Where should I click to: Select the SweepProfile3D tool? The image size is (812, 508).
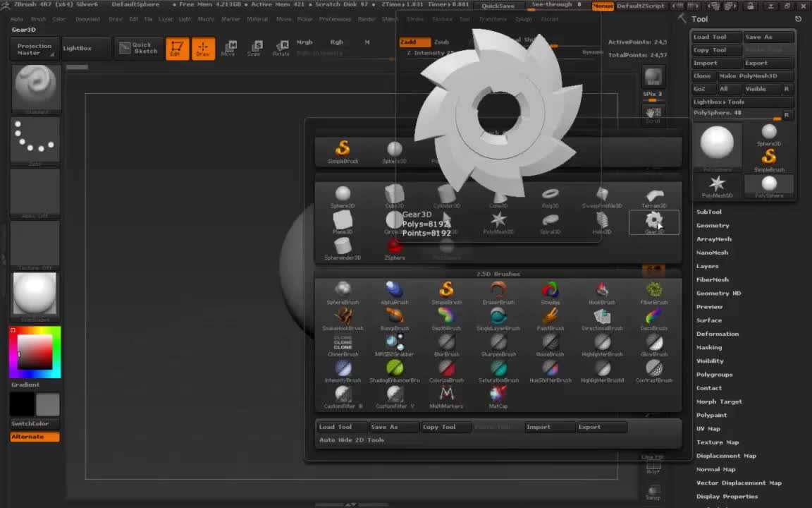[602, 197]
